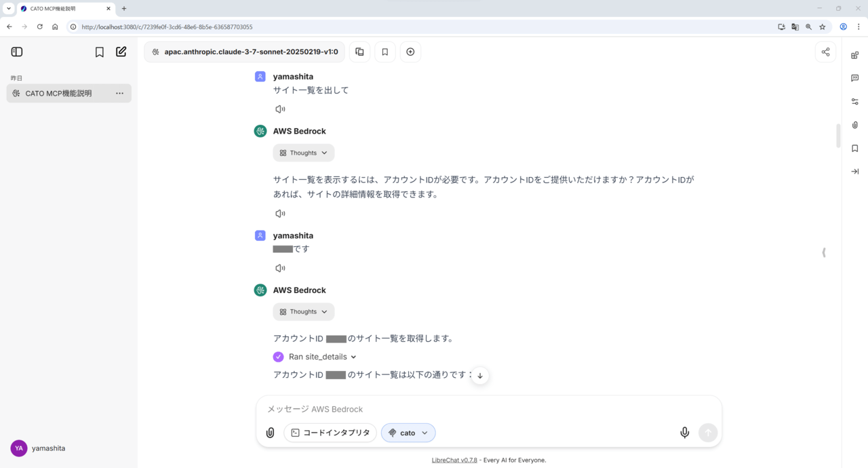Screen dimensions: 868x468
Task: Expand the first Thoughts dropdown
Action: tap(304, 153)
